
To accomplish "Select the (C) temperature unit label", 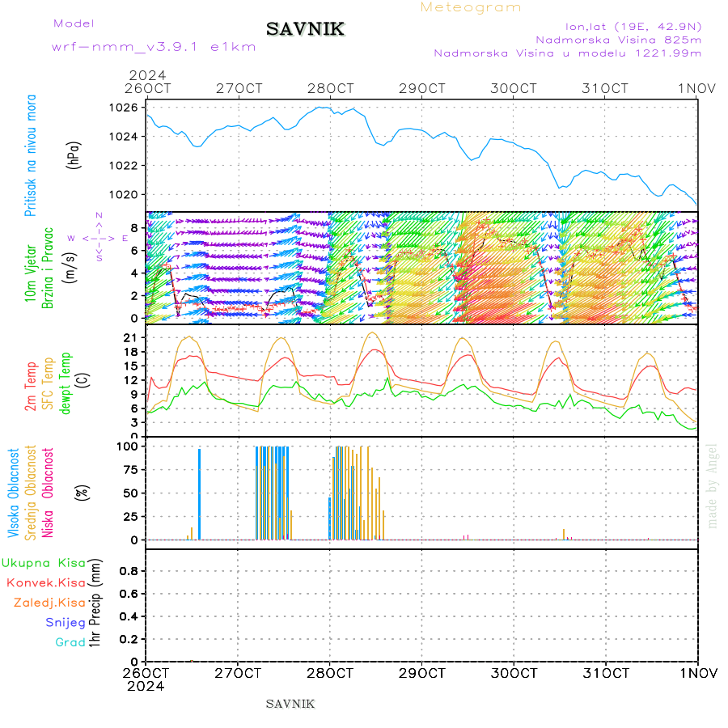I will point(83,381).
